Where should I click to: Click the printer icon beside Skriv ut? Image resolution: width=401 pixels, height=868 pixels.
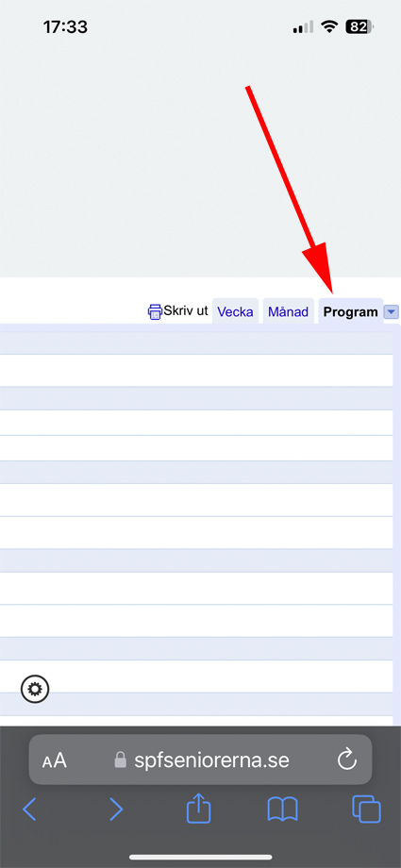click(155, 311)
